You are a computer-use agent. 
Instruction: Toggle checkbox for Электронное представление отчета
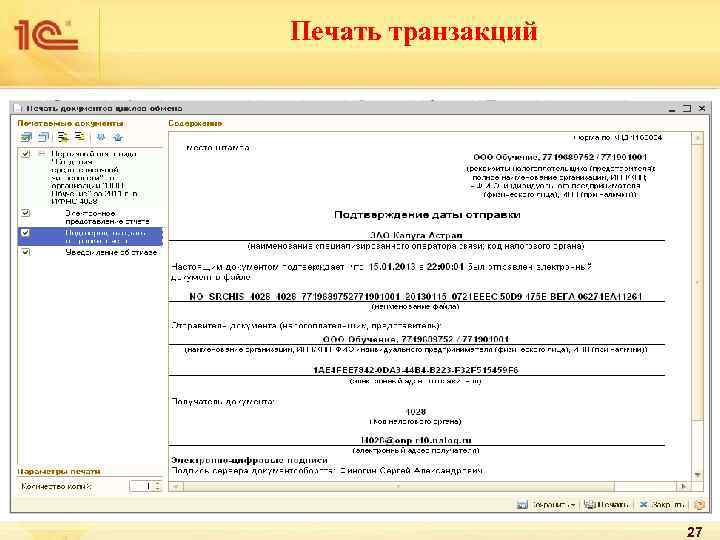point(26,213)
